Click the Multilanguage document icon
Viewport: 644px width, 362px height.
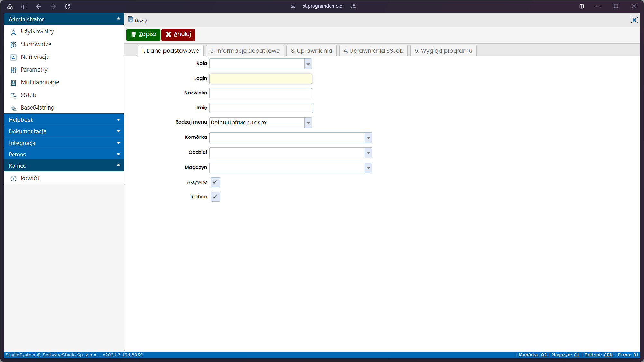tap(14, 83)
